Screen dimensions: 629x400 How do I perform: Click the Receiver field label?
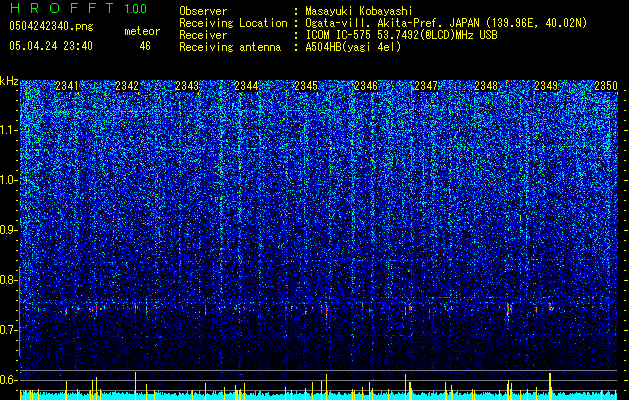click(x=203, y=35)
